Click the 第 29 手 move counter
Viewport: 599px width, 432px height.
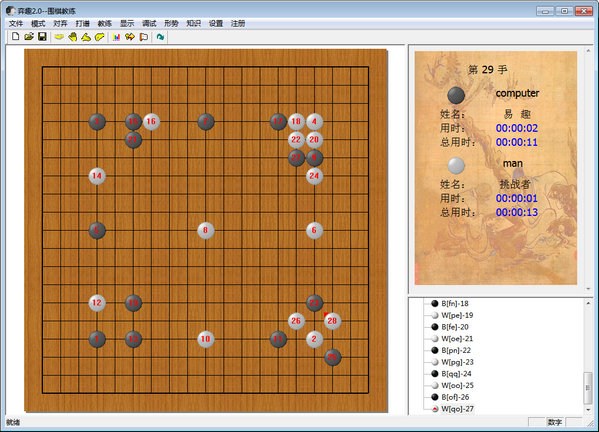[488, 70]
